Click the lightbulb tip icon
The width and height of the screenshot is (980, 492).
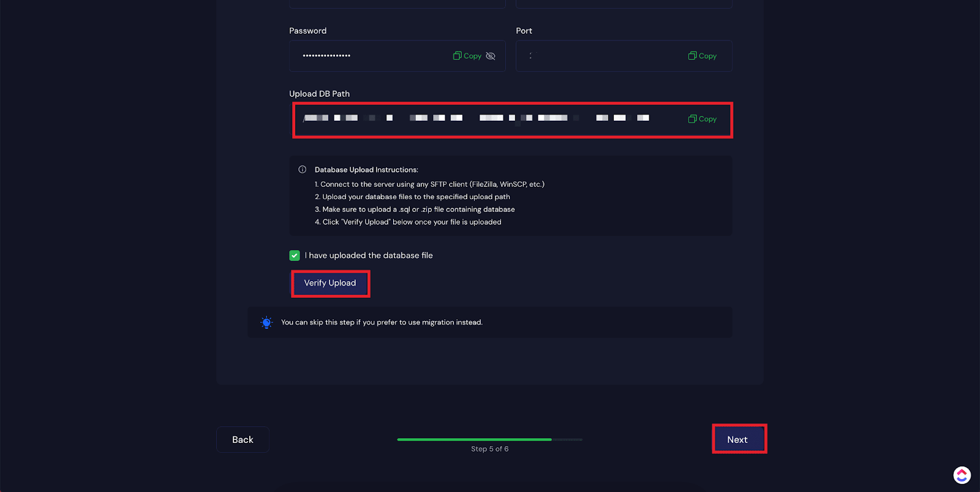[x=266, y=322]
